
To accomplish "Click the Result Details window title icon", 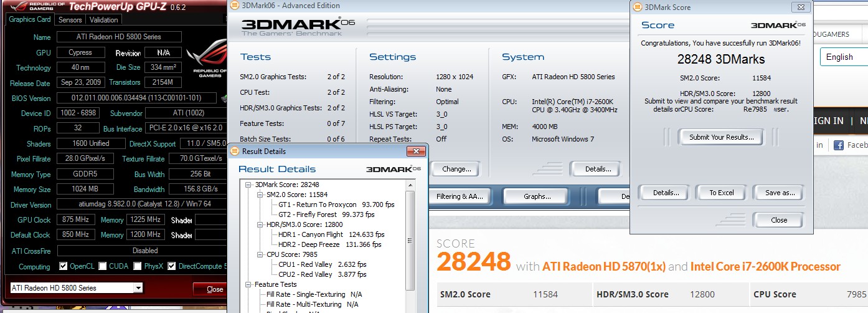I will pos(233,152).
